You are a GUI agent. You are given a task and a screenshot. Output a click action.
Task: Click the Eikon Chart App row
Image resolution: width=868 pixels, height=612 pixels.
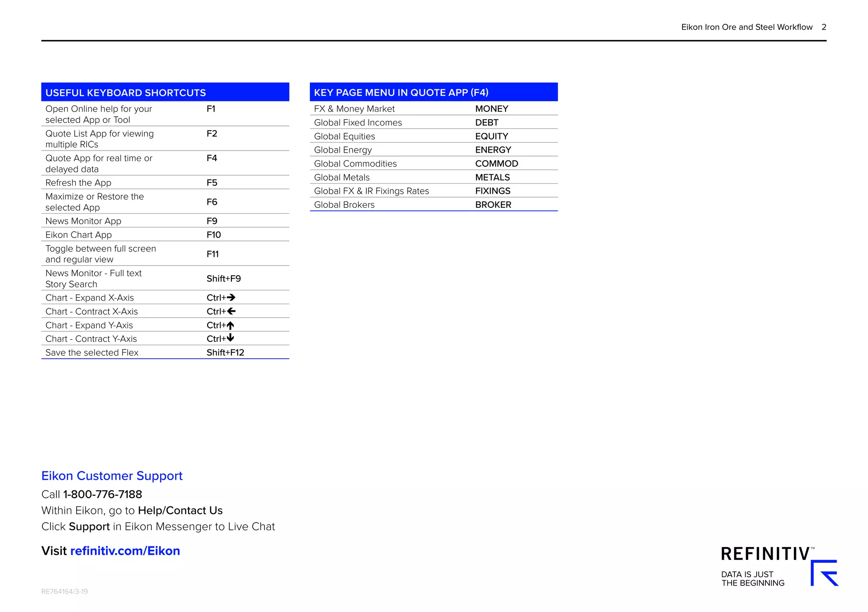coord(79,235)
